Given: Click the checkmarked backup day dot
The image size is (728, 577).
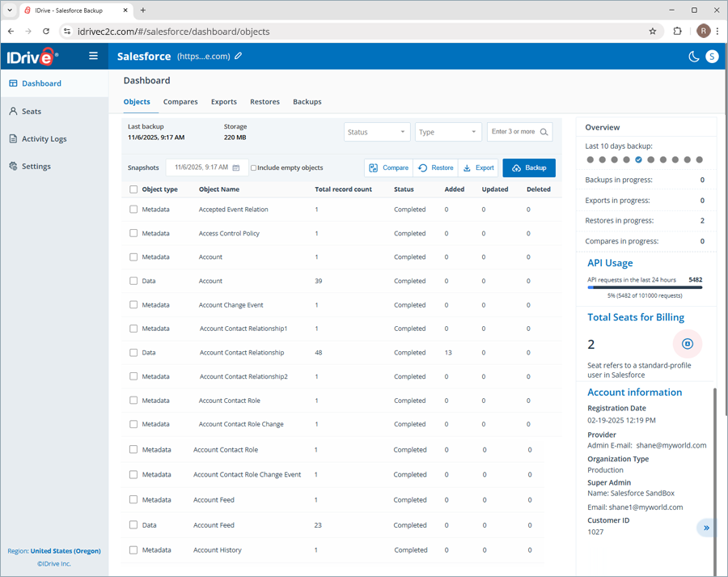Looking at the screenshot, I should (x=639, y=159).
